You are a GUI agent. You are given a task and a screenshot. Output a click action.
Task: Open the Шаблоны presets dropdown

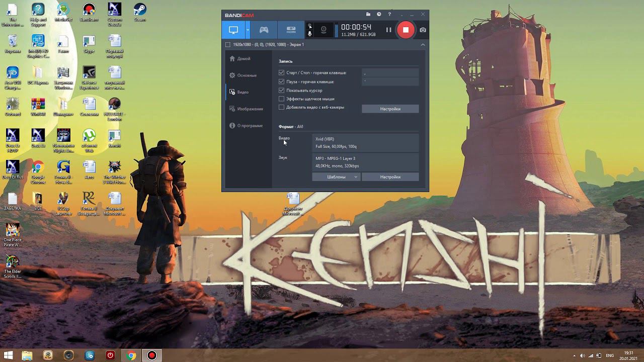[336, 177]
